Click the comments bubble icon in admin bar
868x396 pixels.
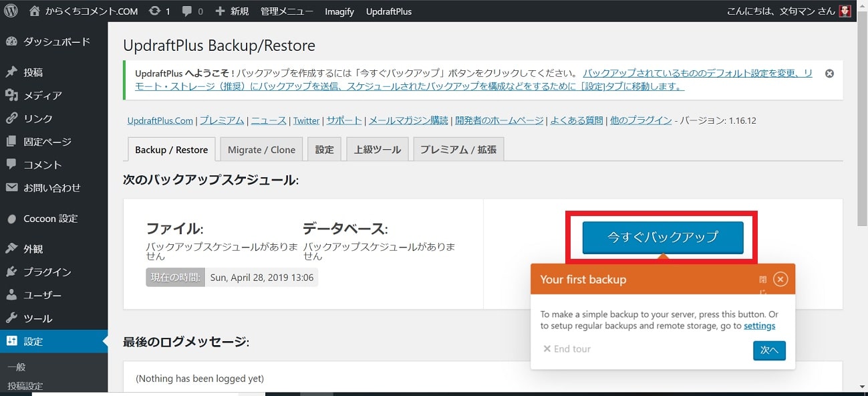coord(186,11)
